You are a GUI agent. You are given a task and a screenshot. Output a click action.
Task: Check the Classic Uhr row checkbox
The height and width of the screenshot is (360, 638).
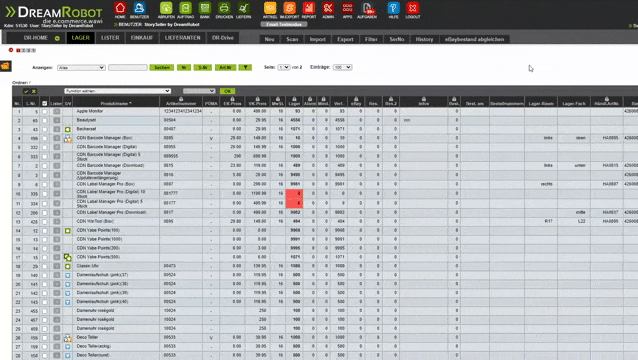pyautogui.click(x=45, y=267)
